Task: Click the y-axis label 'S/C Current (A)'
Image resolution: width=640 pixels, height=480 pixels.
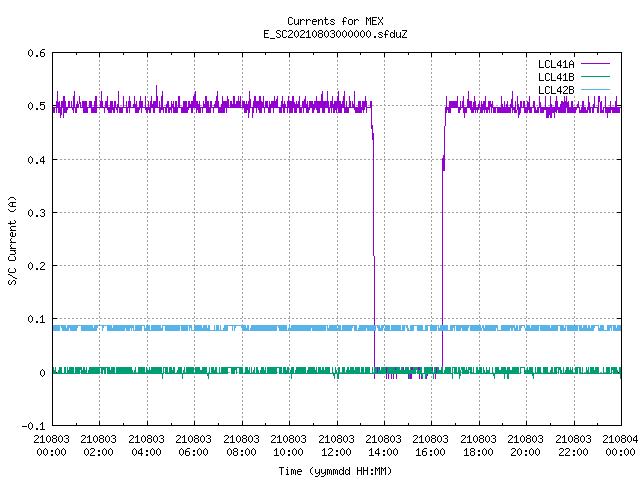Action: (x=13, y=241)
